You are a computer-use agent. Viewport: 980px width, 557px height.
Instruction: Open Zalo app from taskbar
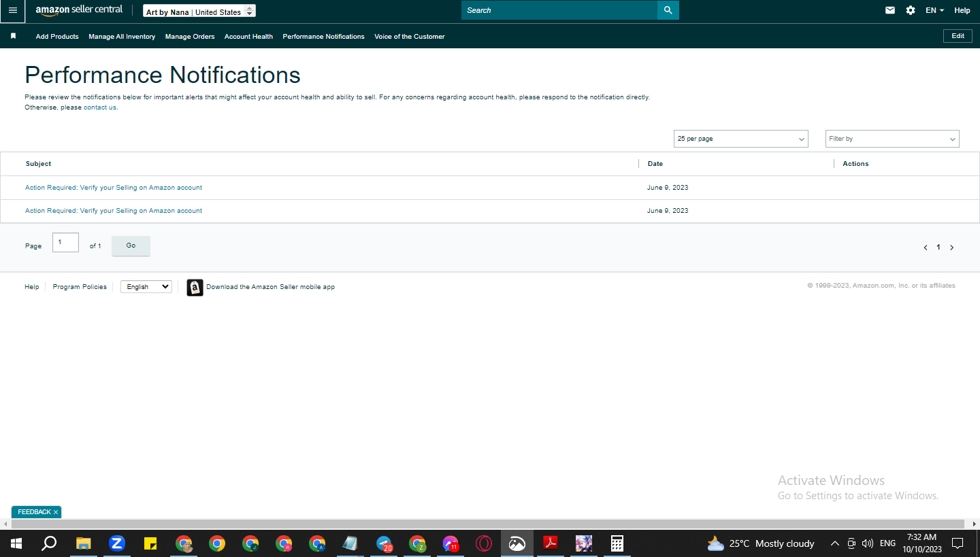pos(117,543)
